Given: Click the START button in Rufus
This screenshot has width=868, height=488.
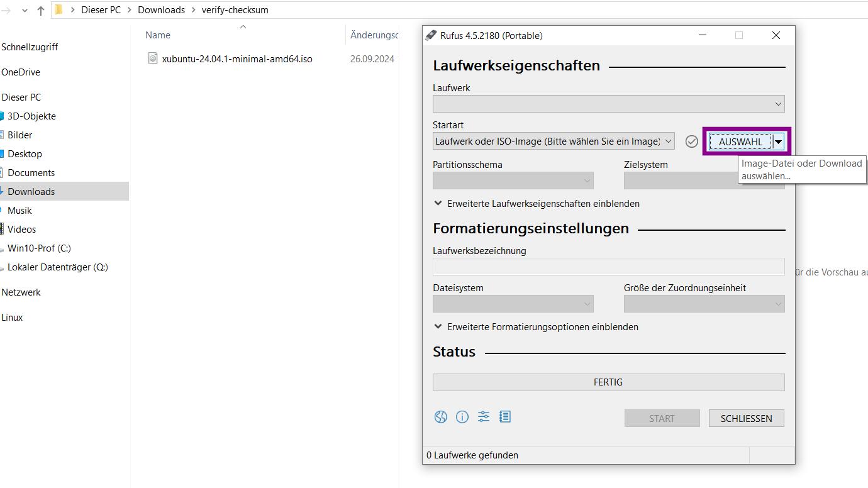Looking at the screenshot, I should [x=662, y=418].
